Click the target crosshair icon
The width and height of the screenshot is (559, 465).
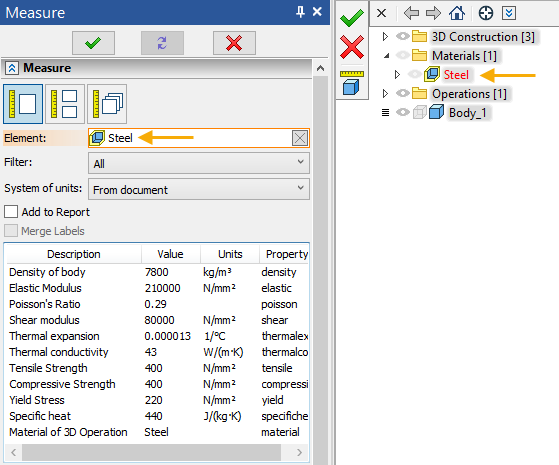pyautogui.click(x=486, y=13)
